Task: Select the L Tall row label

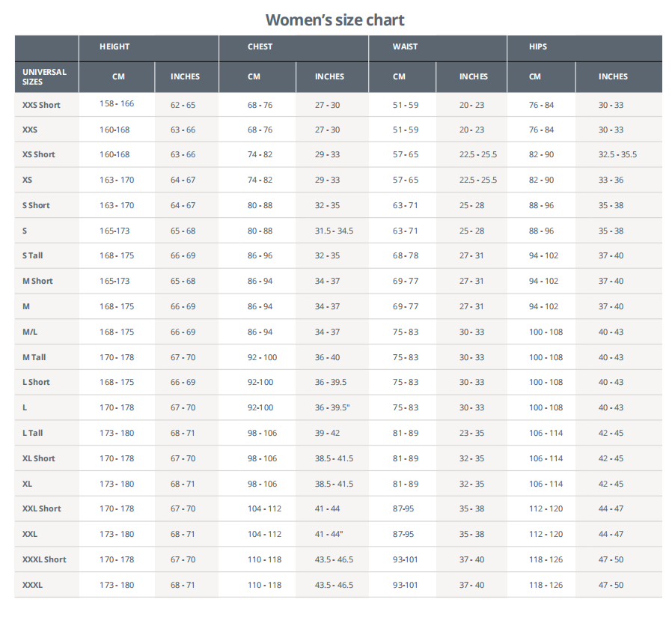Action: [x=33, y=433]
